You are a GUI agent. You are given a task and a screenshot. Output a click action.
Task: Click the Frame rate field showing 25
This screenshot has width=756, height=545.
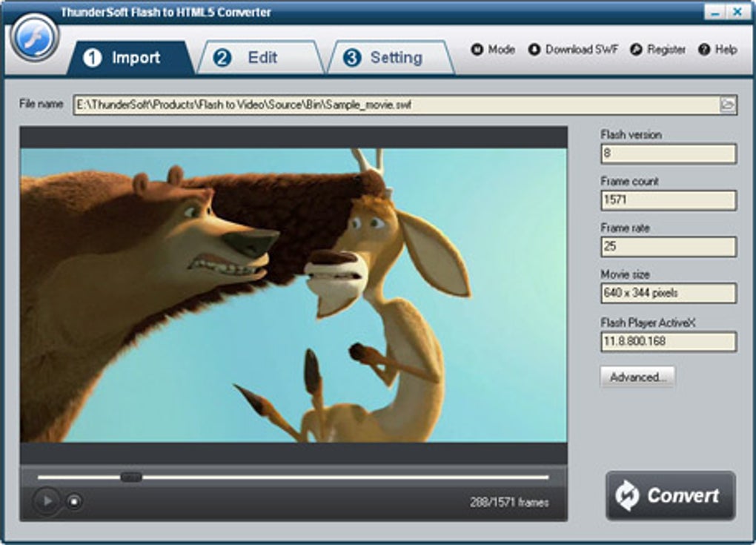click(x=669, y=246)
